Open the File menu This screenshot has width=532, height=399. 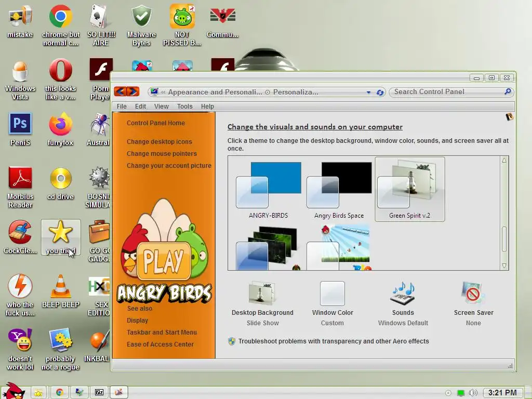pyautogui.click(x=122, y=107)
